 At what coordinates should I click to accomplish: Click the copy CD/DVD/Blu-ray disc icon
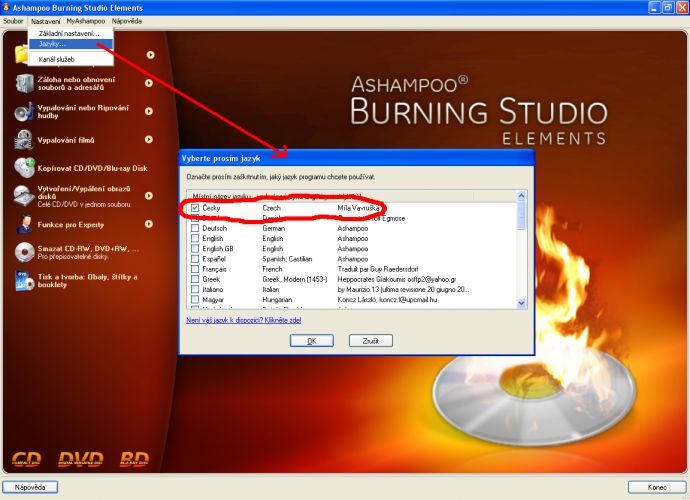pos(24,168)
